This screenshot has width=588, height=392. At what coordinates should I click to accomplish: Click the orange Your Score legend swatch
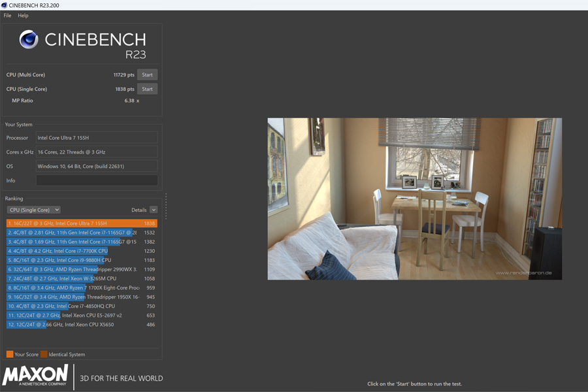pyautogui.click(x=10, y=354)
